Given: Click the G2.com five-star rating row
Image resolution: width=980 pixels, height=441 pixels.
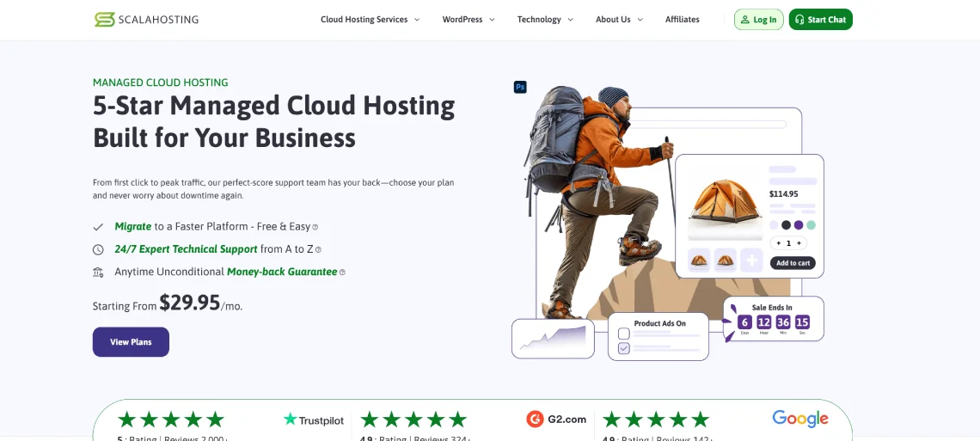Looking at the screenshot, I should tap(413, 420).
